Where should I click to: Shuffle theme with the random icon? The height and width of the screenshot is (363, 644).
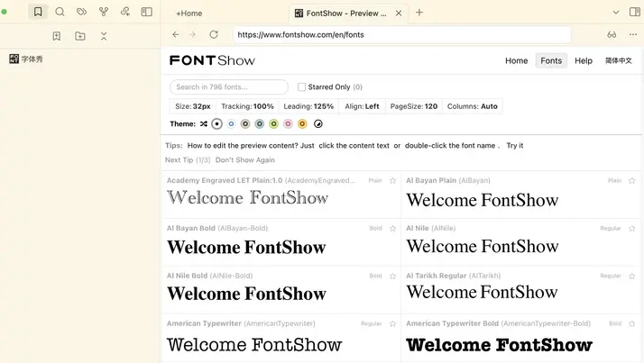(x=204, y=123)
